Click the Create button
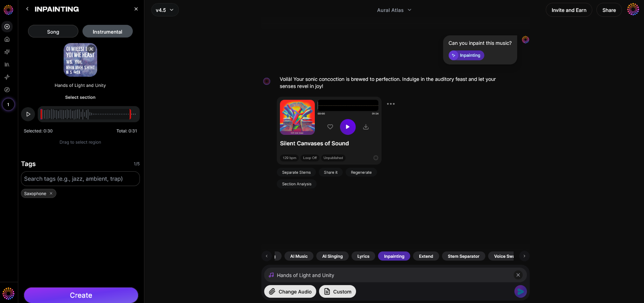This screenshot has height=303, width=644. click(81, 295)
